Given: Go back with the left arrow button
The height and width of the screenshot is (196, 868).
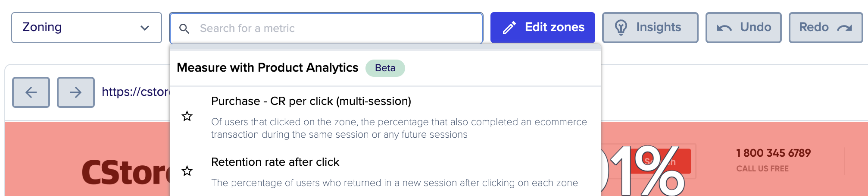Looking at the screenshot, I should (31, 92).
